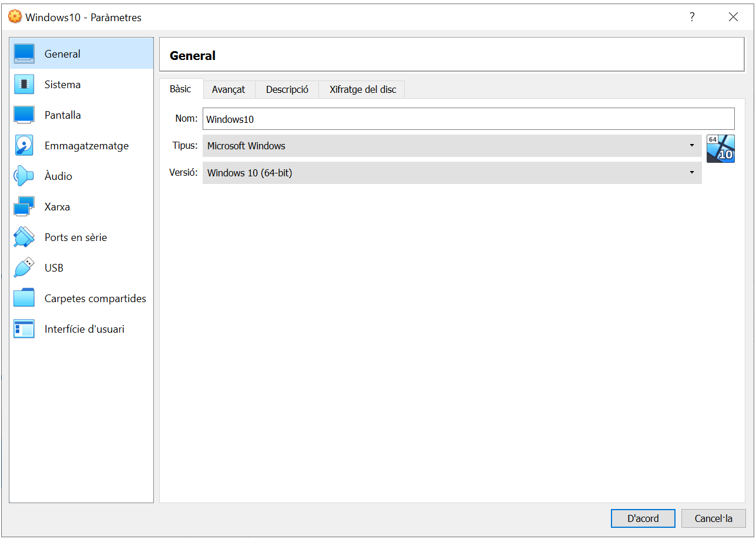Open the Sistema settings page
The image size is (756, 539).
[x=81, y=84]
